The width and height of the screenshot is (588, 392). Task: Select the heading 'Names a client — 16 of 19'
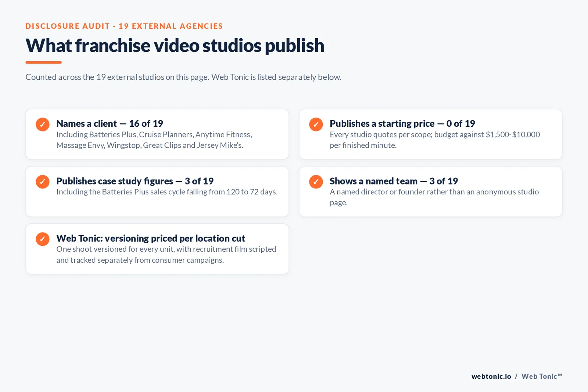pyautogui.click(x=110, y=123)
